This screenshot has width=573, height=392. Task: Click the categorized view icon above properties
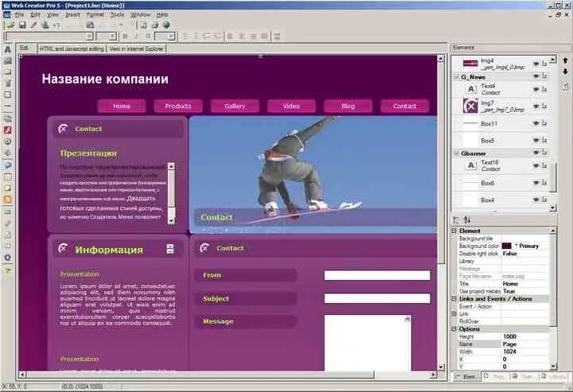(x=456, y=219)
